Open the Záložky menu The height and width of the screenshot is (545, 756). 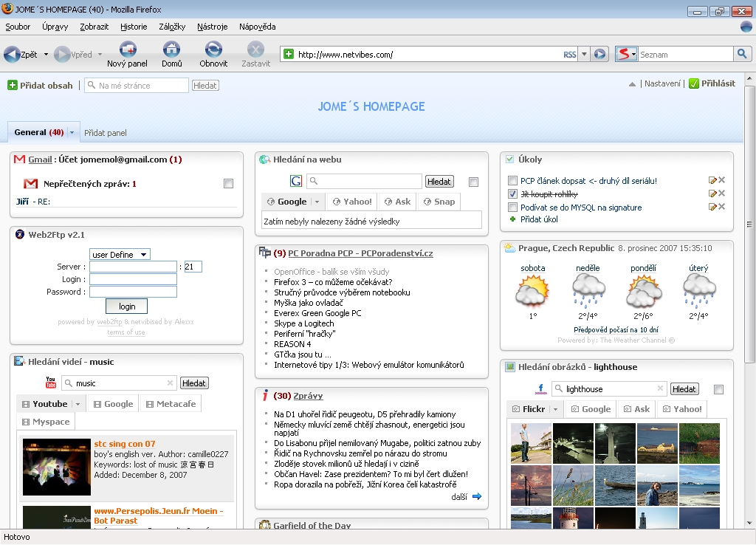pyautogui.click(x=172, y=27)
